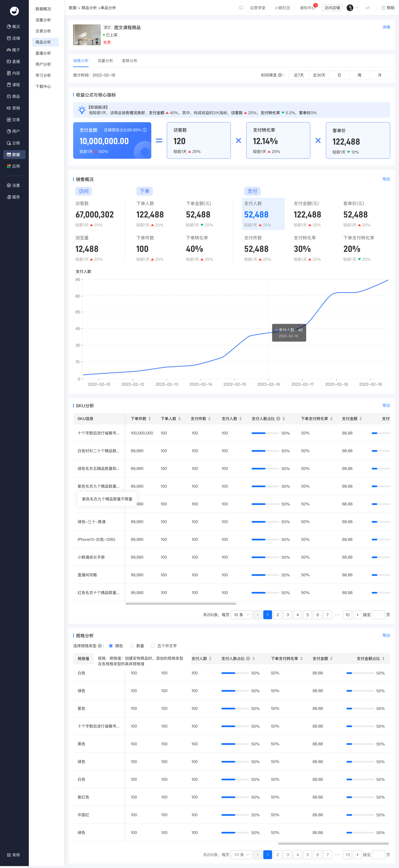Sort SKU table by 下单人数

[x=180, y=419]
